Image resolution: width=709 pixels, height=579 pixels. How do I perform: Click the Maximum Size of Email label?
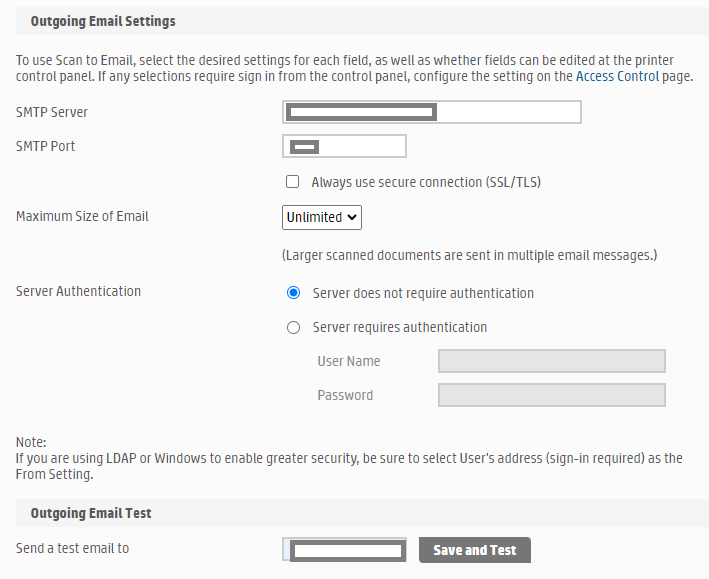click(x=82, y=216)
